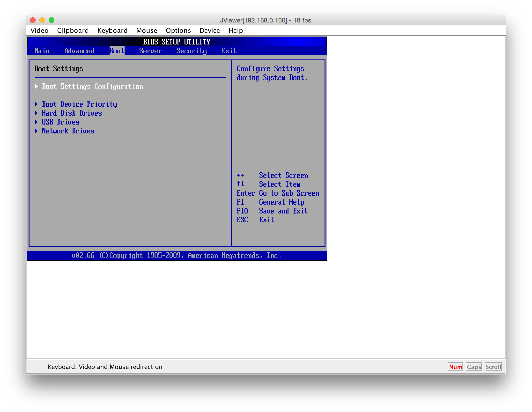Open the Clipboard menu
The width and height of the screenshot is (532, 412).
click(73, 30)
